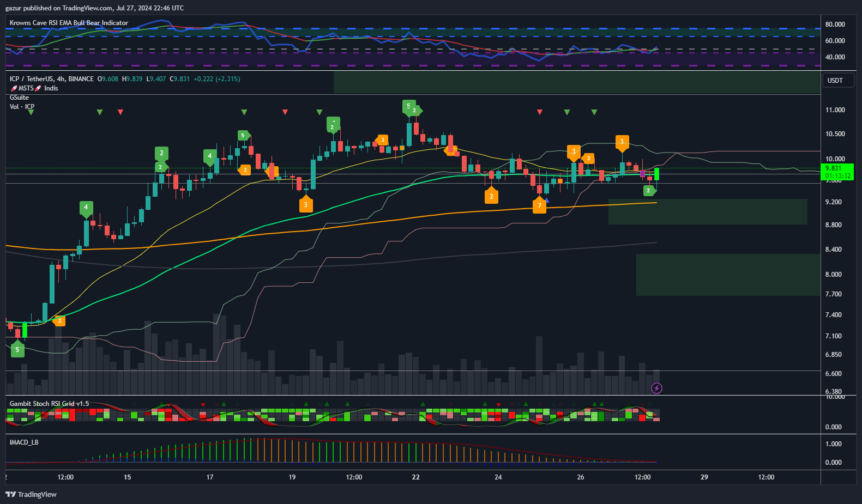Click date 17 on the time axis

point(210,477)
